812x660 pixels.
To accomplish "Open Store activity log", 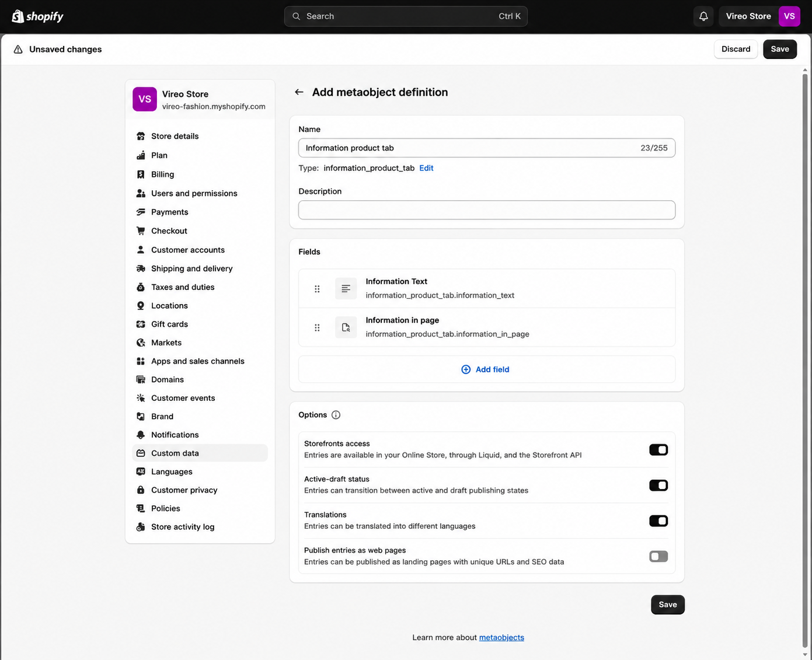I will (x=200, y=527).
